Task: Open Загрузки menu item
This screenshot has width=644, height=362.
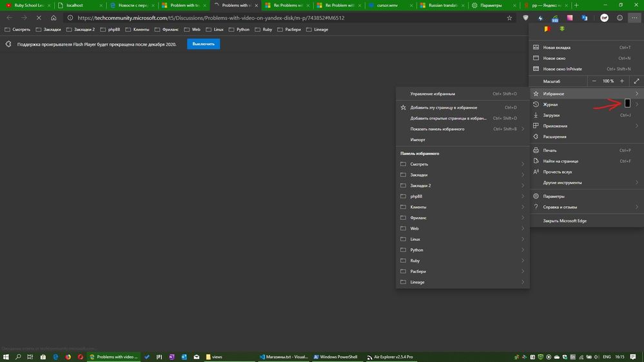Action: coord(586,115)
